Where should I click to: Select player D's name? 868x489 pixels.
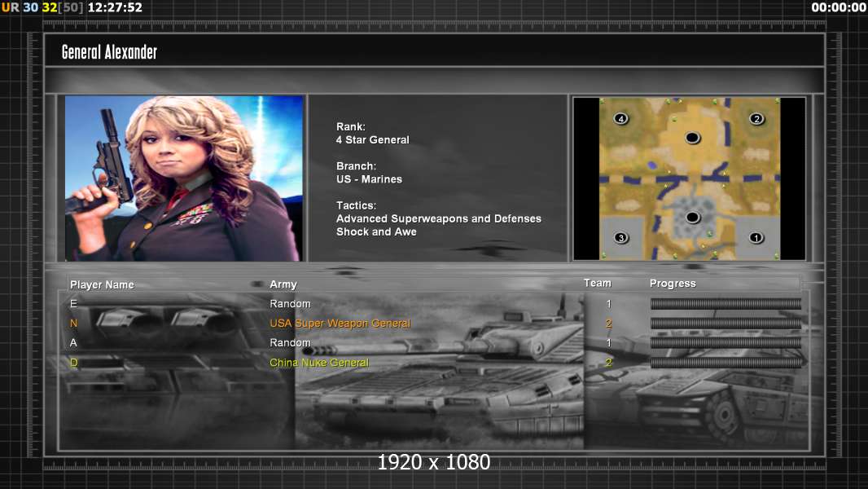[x=73, y=363]
